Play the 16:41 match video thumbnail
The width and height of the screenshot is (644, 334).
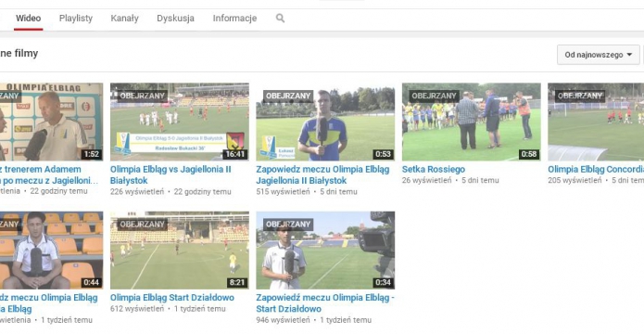(180, 122)
